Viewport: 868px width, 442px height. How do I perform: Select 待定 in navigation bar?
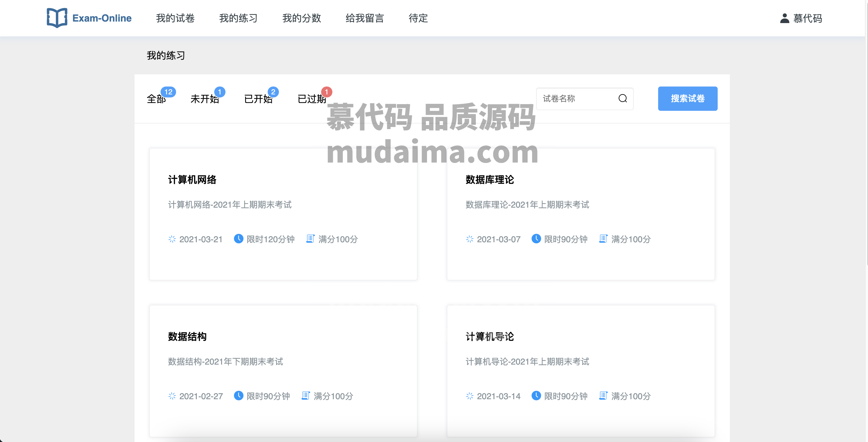click(x=418, y=18)
